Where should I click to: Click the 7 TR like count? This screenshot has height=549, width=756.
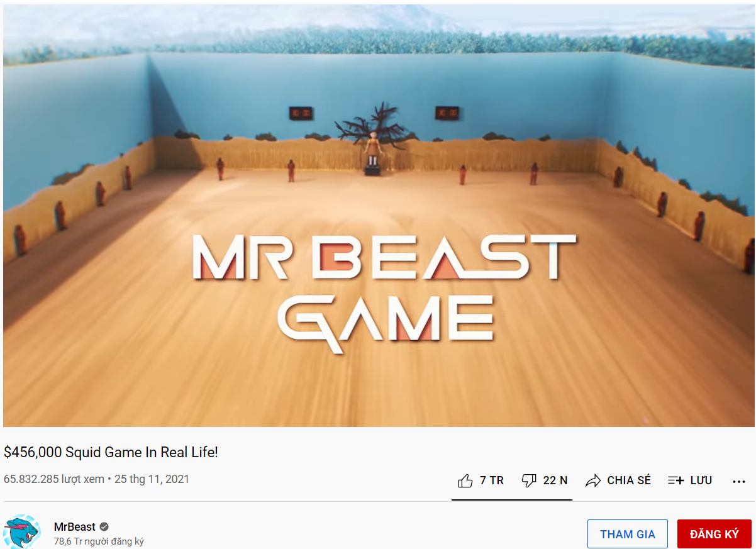pos(492,480)
